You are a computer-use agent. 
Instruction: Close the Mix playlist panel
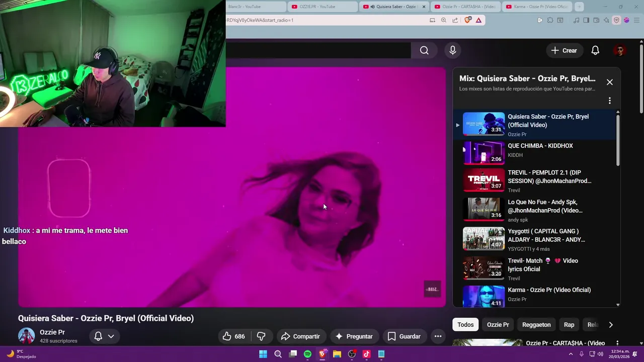coord(610,82)
